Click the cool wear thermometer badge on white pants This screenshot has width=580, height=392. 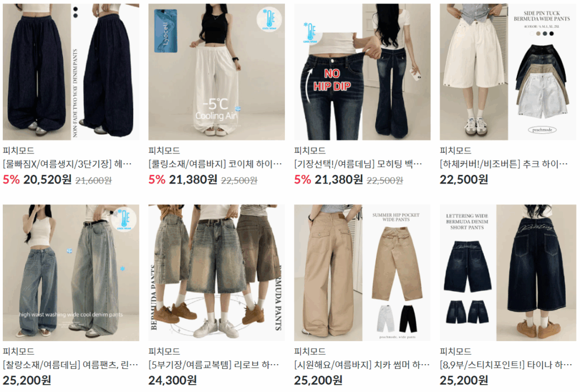(269, 19)
